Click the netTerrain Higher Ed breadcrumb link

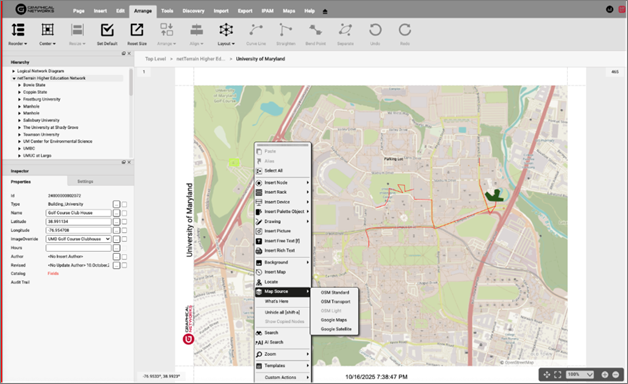(200, 59)
